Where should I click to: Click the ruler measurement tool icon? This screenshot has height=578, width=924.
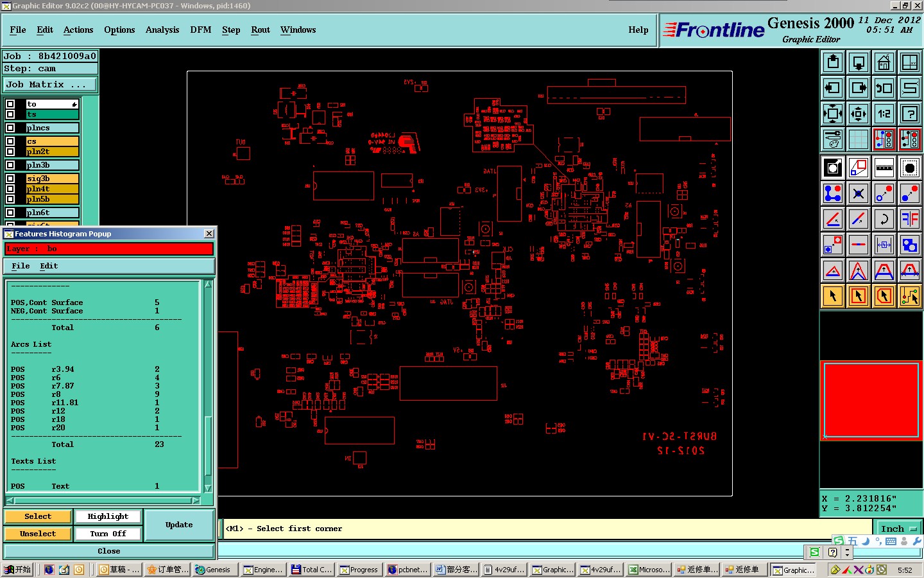(884, 168)
